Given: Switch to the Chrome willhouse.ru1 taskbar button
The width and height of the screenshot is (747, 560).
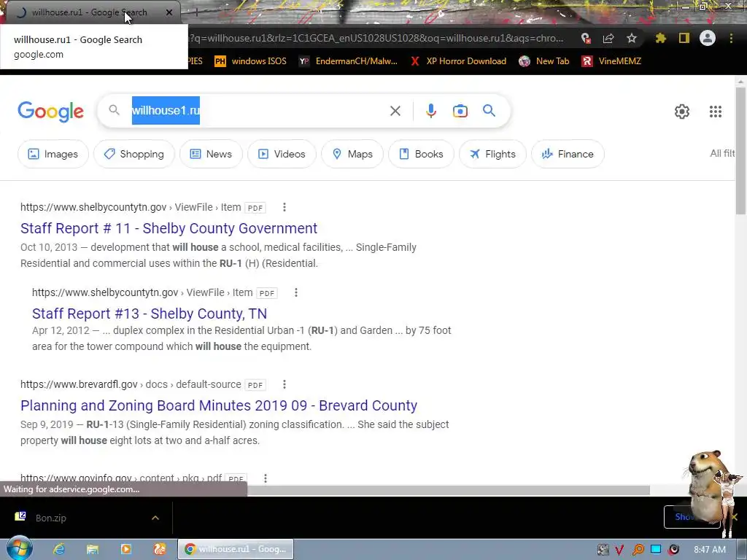Looking at the screenshot, I should click(236, 550).
